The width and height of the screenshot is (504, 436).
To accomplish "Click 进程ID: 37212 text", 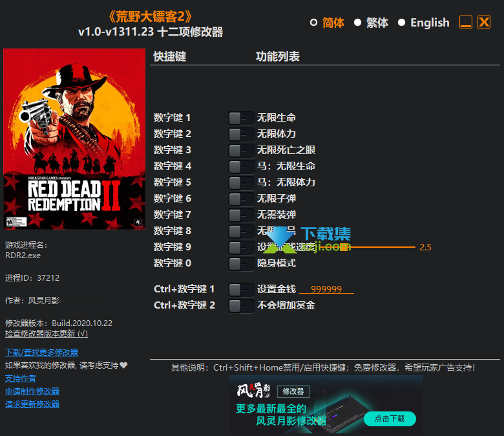I will (x=32, y=278).
